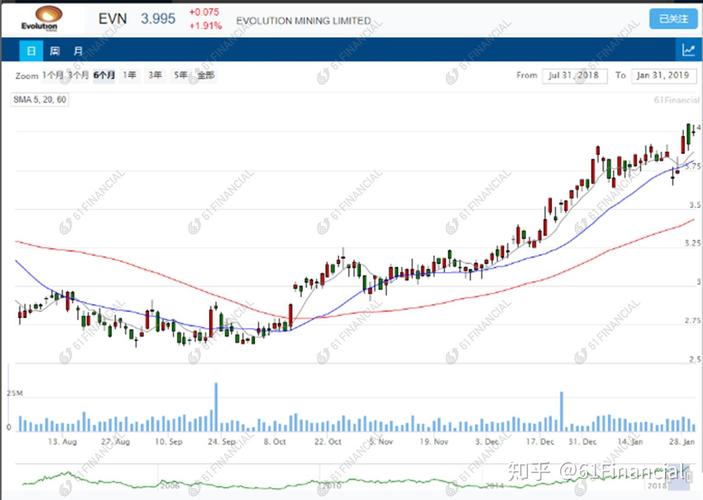The height and width of the screenshot is (500, 703).
Task: Click the navigator range handle at right
Action: coord(692,475)
